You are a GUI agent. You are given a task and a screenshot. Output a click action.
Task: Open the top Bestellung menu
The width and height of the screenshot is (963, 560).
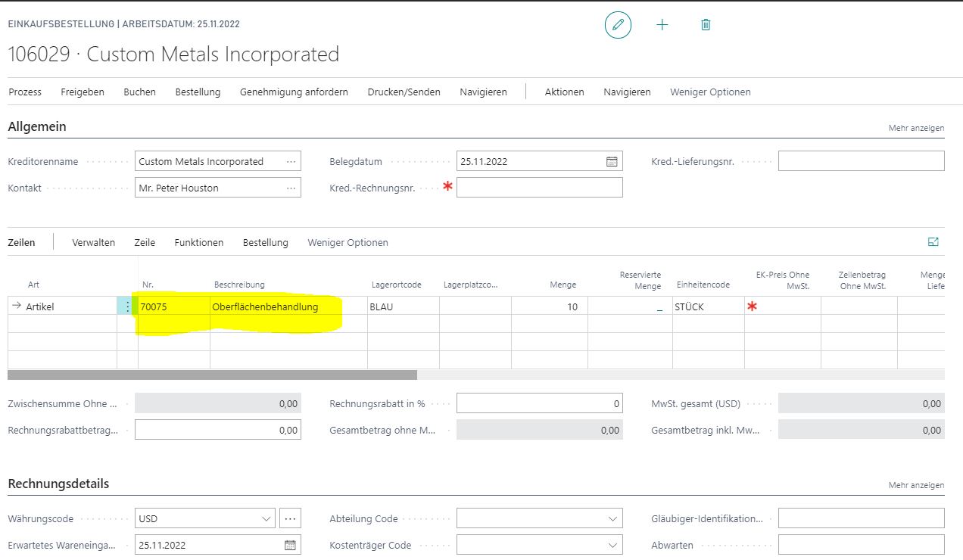click(198, 92)
